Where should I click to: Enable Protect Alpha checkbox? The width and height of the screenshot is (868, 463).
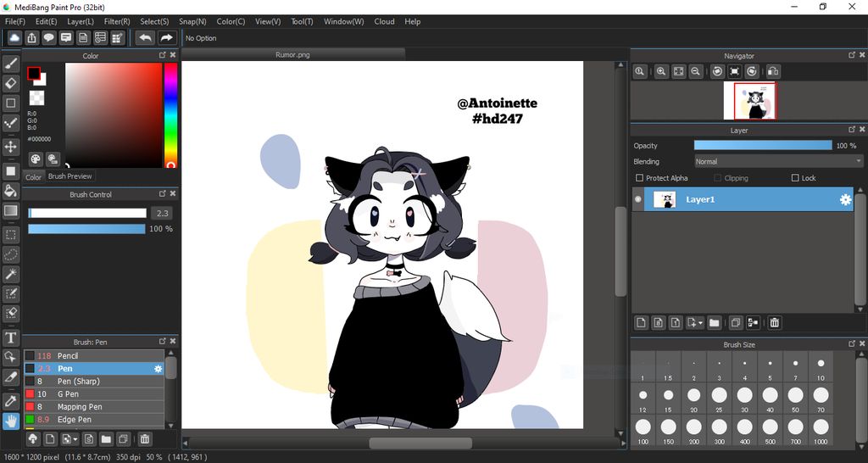click(639, 178)
